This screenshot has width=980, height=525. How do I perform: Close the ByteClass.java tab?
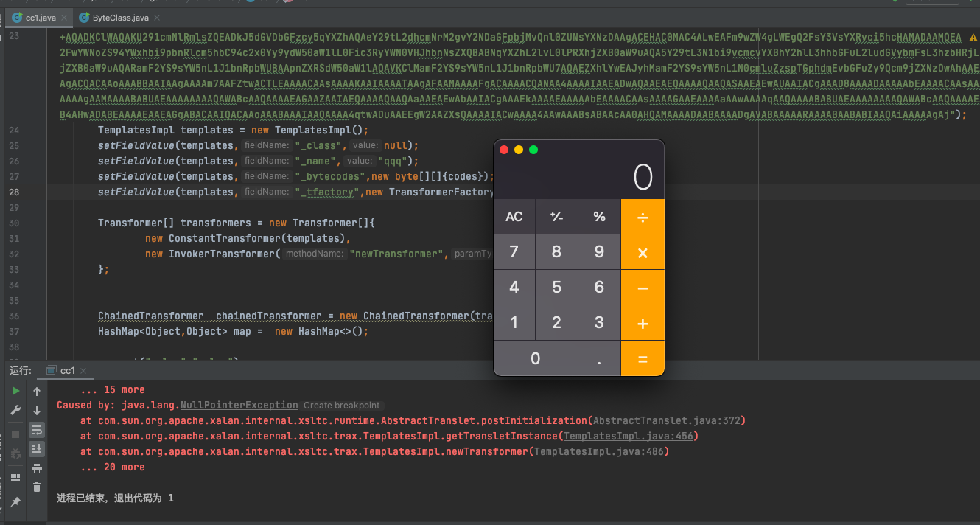[157, 17]
